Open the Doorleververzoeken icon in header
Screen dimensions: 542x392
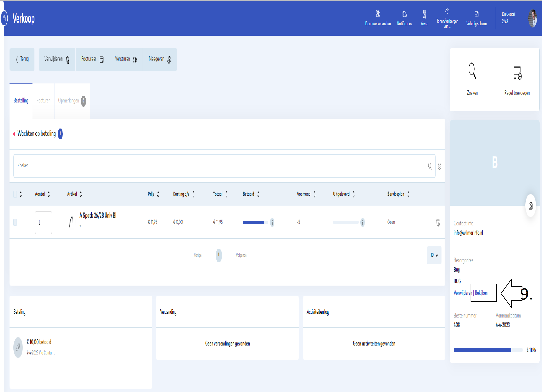point(378,14)
